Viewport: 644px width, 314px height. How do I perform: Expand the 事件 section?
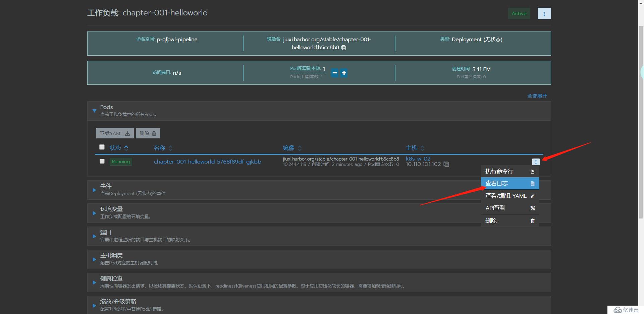coord(94,190)
